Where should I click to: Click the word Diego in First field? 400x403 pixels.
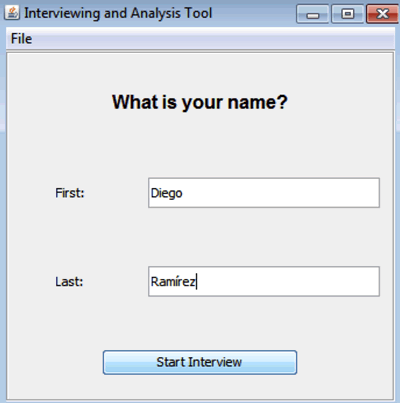(167, 193)
